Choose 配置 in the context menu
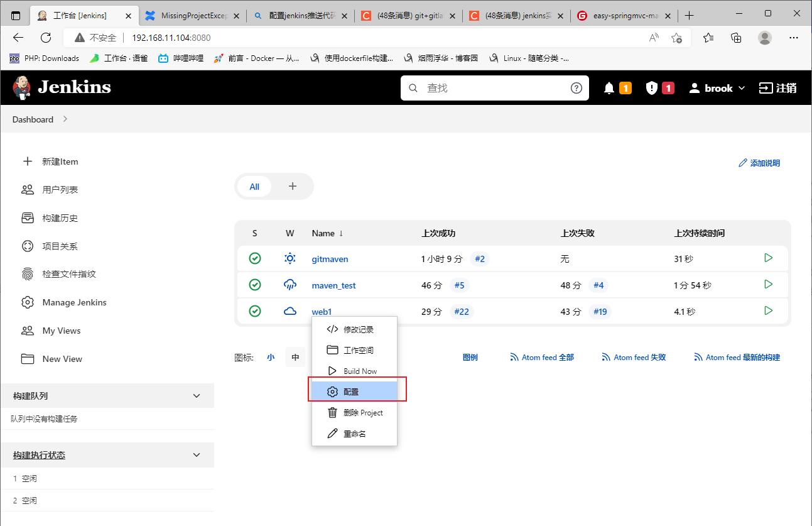The width and height of the screenshot is (812, 526). pyautogui.click(x=354, y=392)
